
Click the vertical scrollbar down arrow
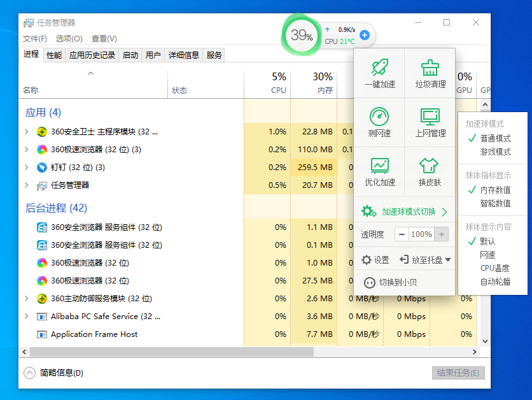(x=485, y=341)
